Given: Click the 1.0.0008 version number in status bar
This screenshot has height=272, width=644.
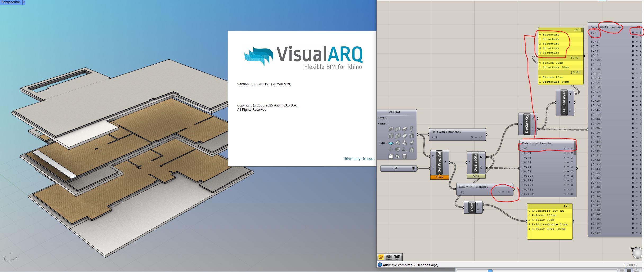Looking at the screenshot, I should (x=630, y=265).
